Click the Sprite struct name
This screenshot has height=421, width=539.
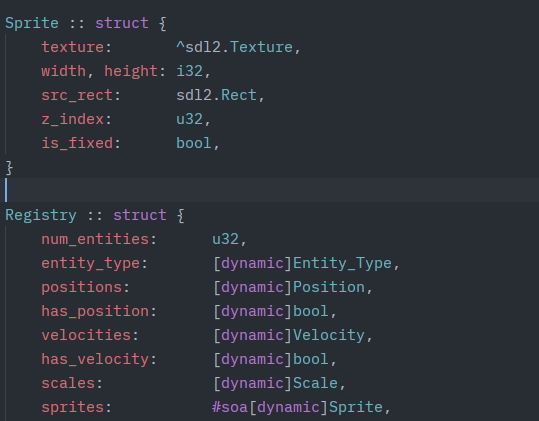point(32,23)
